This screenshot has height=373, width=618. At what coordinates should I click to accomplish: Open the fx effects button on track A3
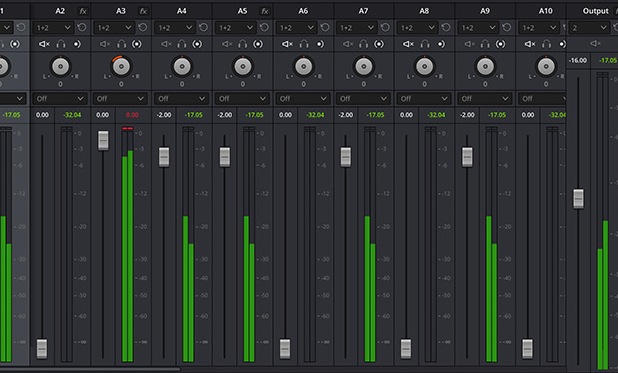coord(143,11)
